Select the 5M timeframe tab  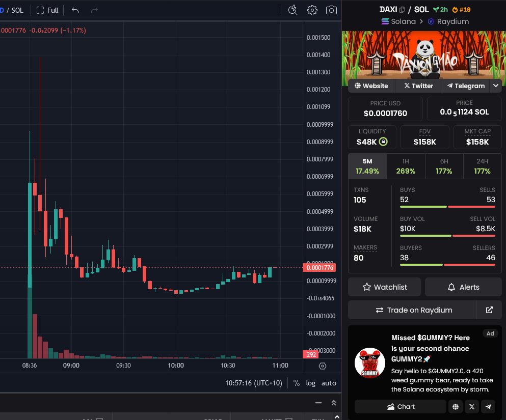[367, 166]
